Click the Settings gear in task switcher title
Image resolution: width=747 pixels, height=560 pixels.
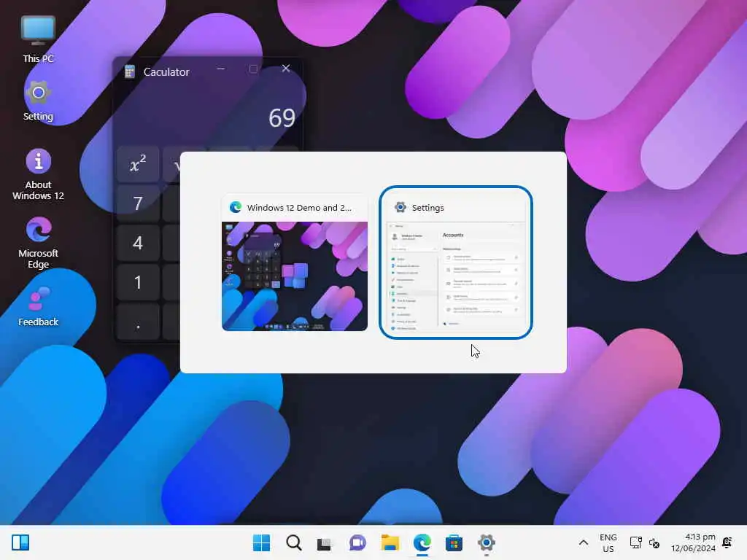point(400,207)
